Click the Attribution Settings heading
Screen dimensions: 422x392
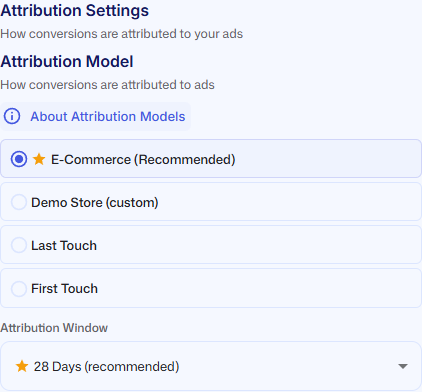[75, 11]
